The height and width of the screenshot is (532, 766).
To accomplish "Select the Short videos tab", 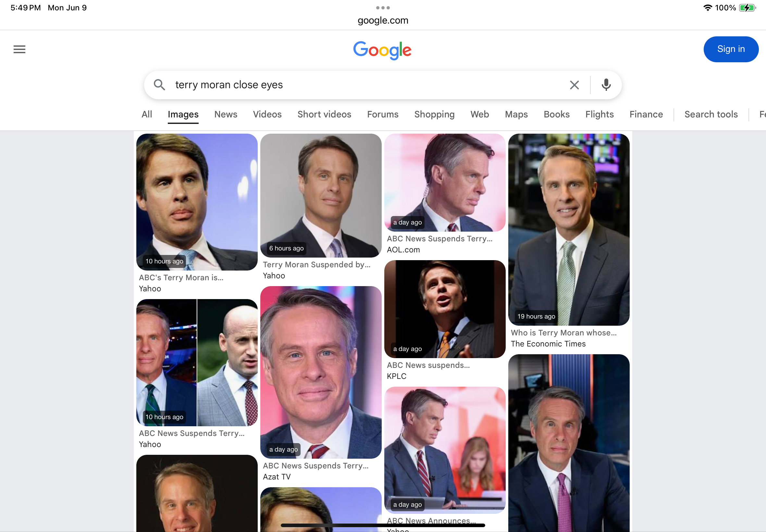I will tap(324, 114).
